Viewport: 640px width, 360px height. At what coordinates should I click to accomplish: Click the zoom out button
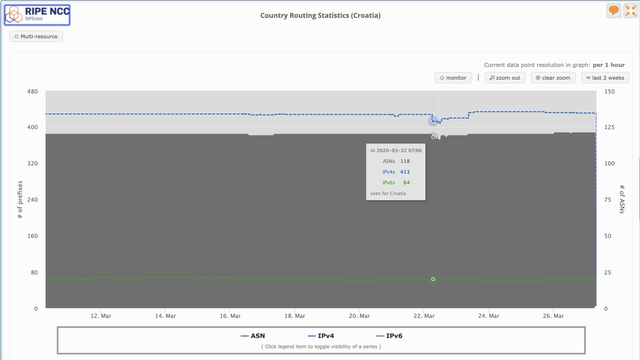pyautogui.click(x=505, y=78)
